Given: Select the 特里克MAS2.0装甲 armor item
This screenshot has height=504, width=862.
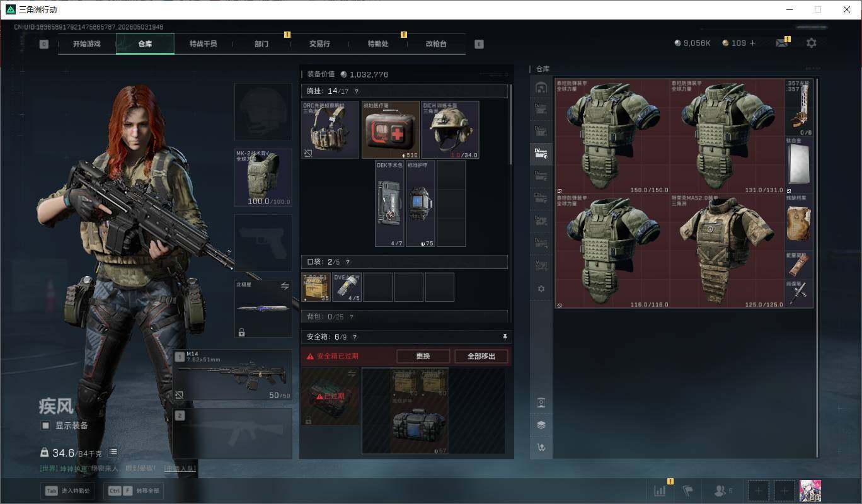Looking at the screenshot, I should pyautogui.click(x=727, y=251).
